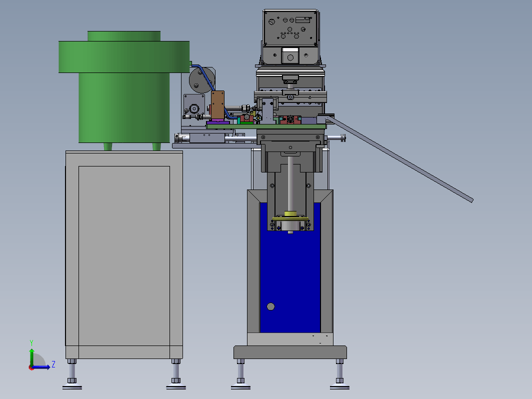Click the vertical shaft above the yellow flange

click(290, 183)
